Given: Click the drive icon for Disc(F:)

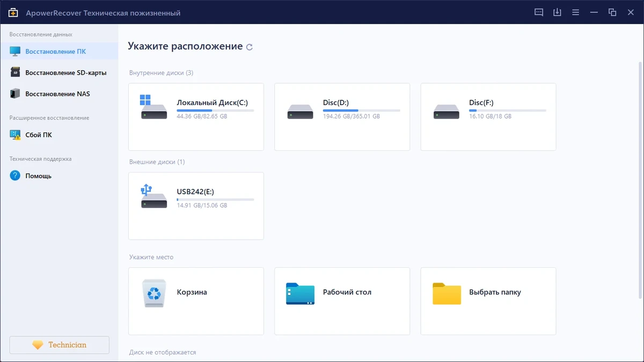Looking at the screenshot, I should click(447, 112).
